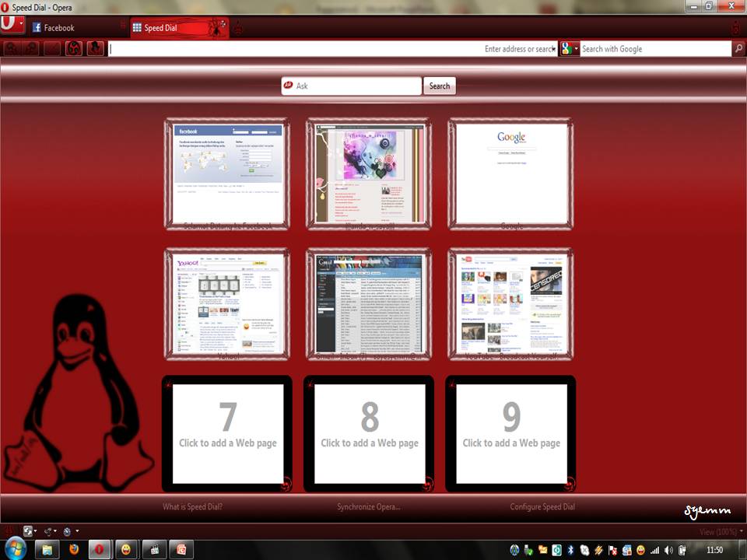Image resolution: width=747 pixels, height=560 pixels.
Task: Go back with the Back navigation button
Action: pos(12,48)
